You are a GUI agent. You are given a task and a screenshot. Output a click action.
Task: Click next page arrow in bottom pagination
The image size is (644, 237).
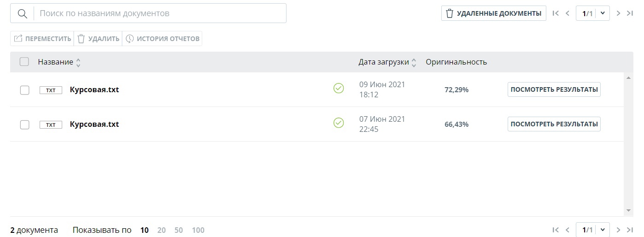tap(619, 230)
